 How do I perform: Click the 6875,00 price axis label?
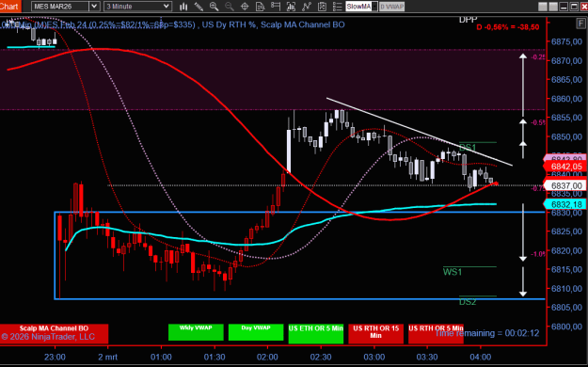(x=566, y=41)
